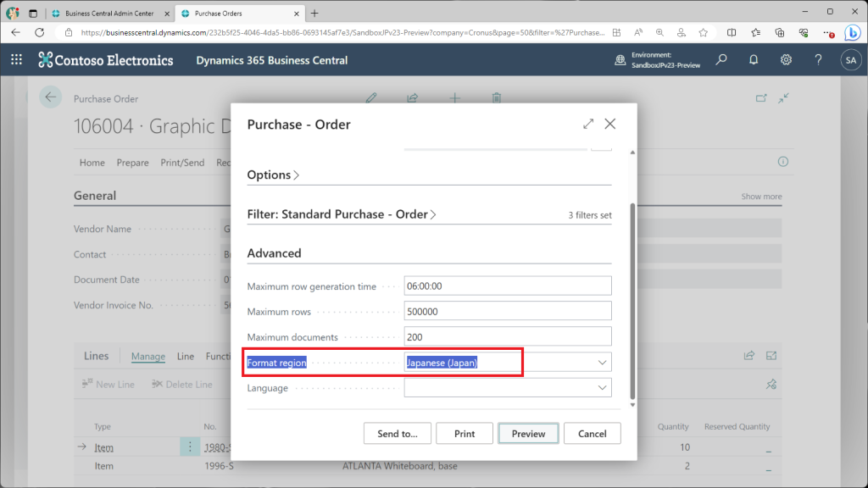Open the Language dropdown arrow
This screenshot has width=868, height=488.
[602, 388]
